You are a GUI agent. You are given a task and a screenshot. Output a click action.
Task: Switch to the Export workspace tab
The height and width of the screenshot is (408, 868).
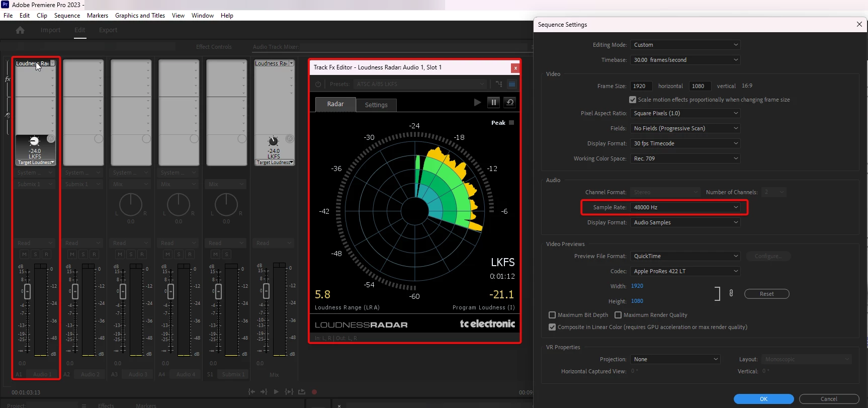tap(108, 30)
